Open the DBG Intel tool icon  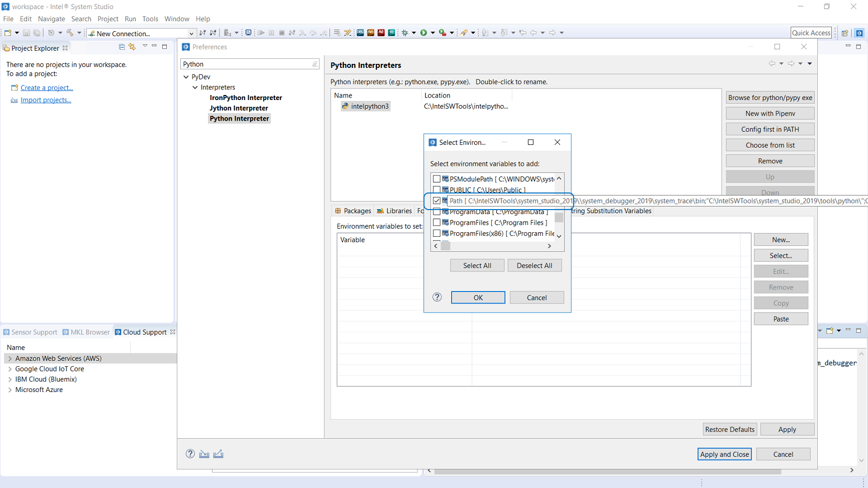pyautogui.click(x=360, y=33)
